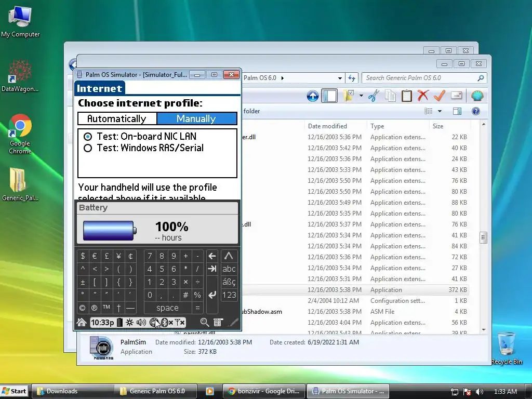Tap the globe internet icon in Palm status bar
Screen dimensions: 532x399
click(154, 322)
